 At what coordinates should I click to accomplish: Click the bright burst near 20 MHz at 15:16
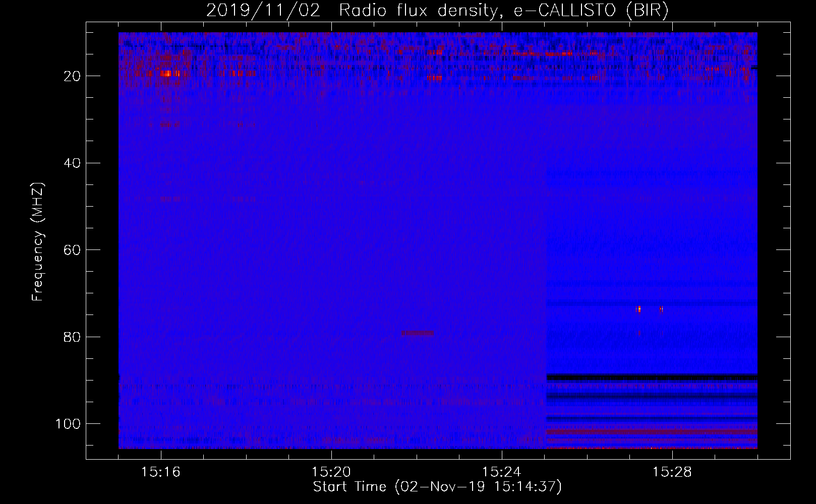coord(169,73)
